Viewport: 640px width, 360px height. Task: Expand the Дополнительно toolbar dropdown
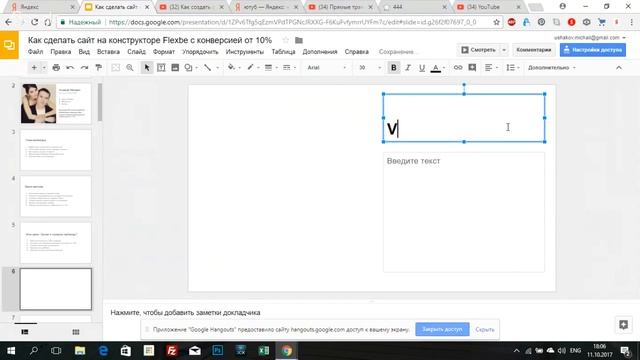551,68
